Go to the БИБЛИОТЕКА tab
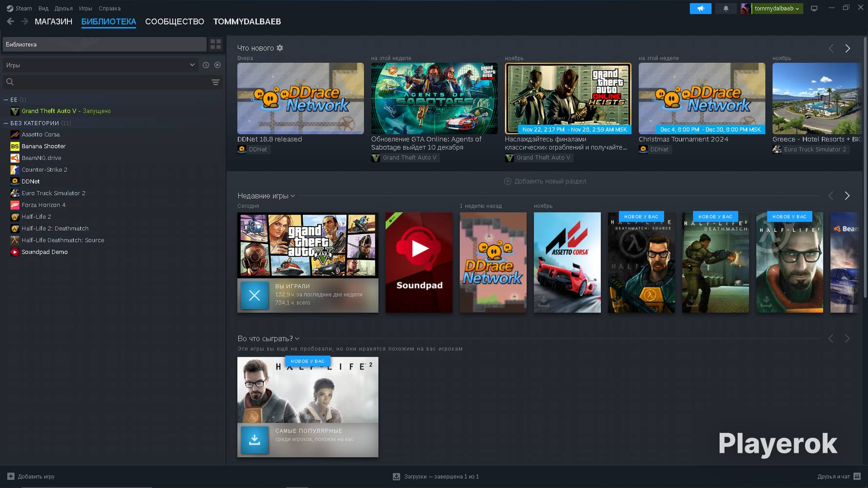The image size is (868, 488). (x=109, y=21)
